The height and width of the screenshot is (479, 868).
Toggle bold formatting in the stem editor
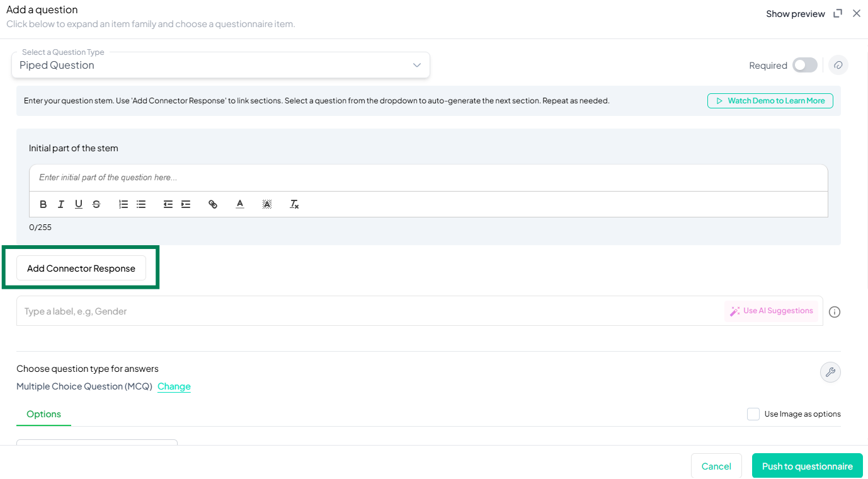click(x=43, y=204)
